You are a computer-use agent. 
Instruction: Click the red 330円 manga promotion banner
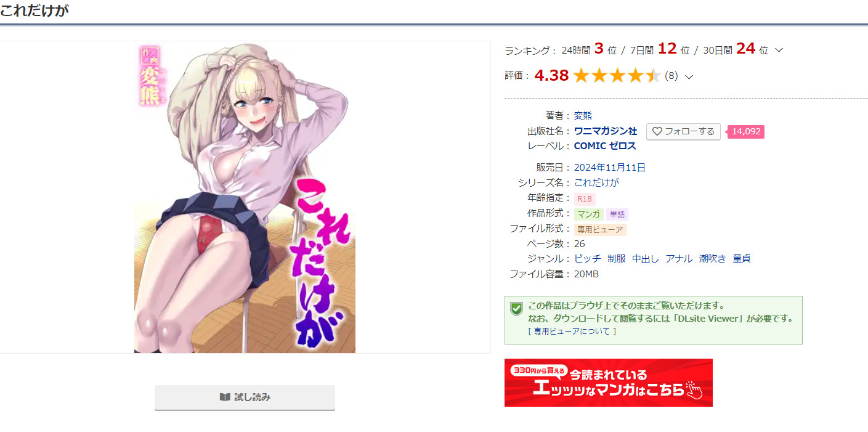[609, 383]
